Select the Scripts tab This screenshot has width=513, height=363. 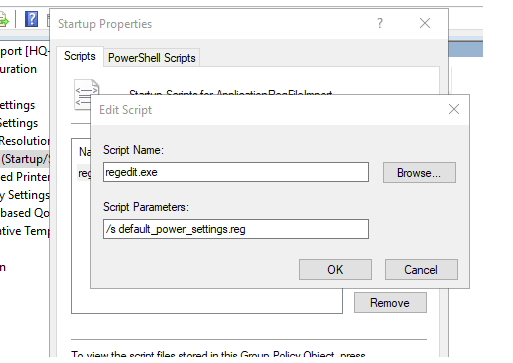point(80,56)
